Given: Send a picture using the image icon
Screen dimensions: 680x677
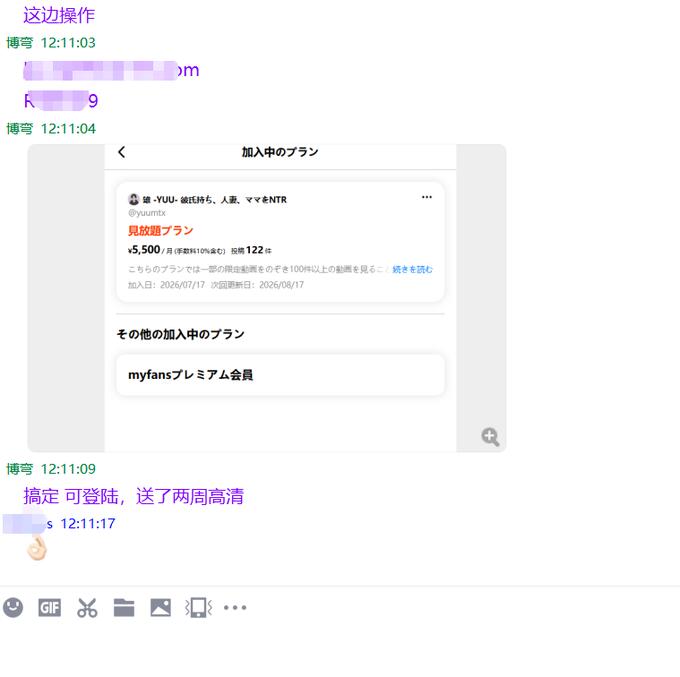Looking at the screenshot, I should click(160, 608).
